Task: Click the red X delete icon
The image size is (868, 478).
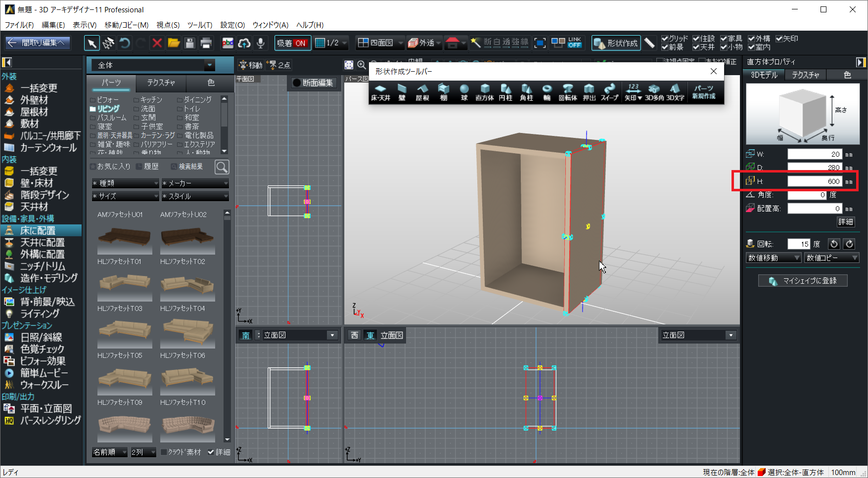Action: tap(157, 43)
